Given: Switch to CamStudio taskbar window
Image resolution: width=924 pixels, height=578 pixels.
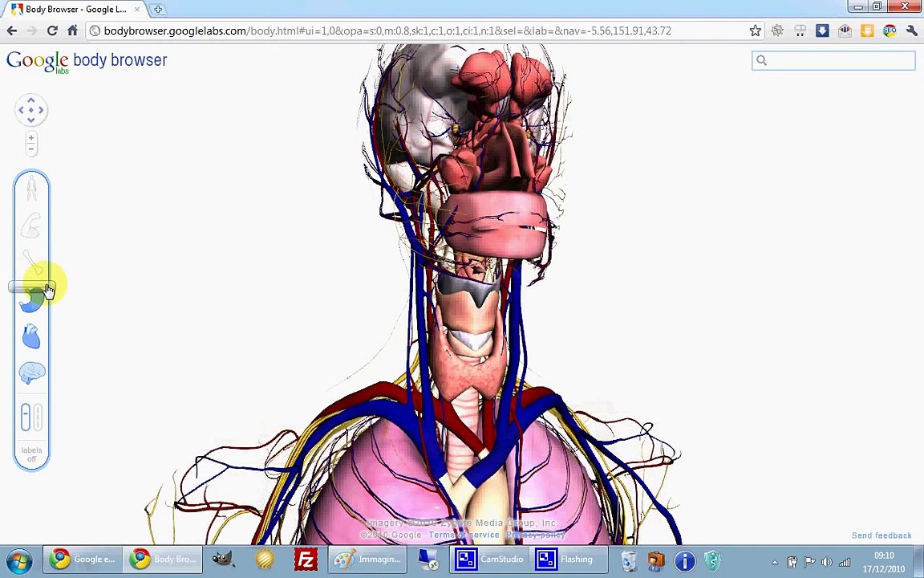Looking at the screenshot, I should click(x=489, y=559).
